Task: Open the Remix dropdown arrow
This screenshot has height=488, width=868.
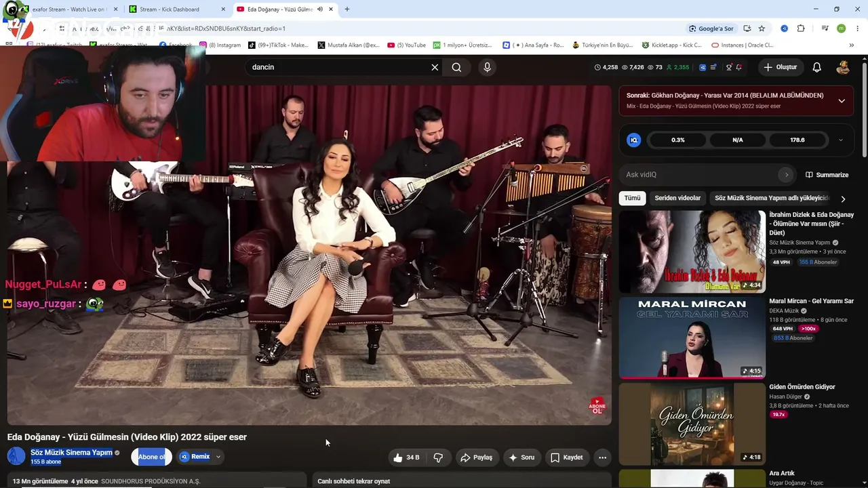Action: tap(218, 457)
